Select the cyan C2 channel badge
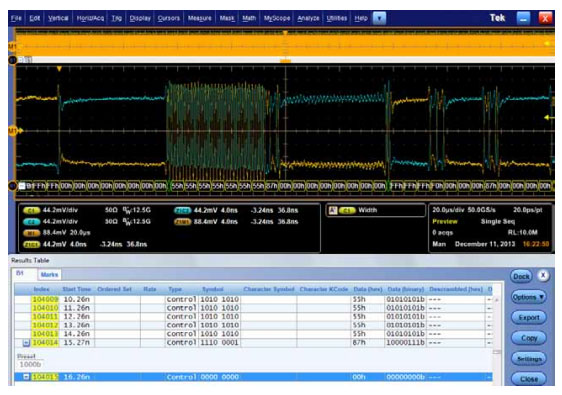 pyautogui.click(x=31, y=222)
